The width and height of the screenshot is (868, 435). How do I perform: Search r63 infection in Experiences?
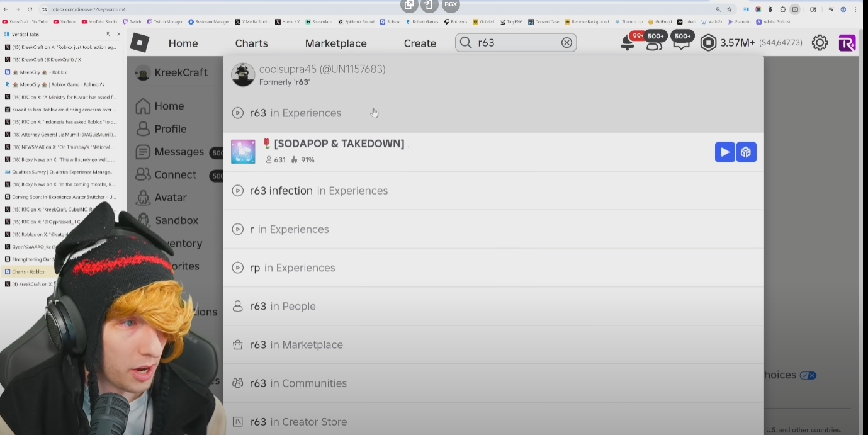click(x=493, y=191)
